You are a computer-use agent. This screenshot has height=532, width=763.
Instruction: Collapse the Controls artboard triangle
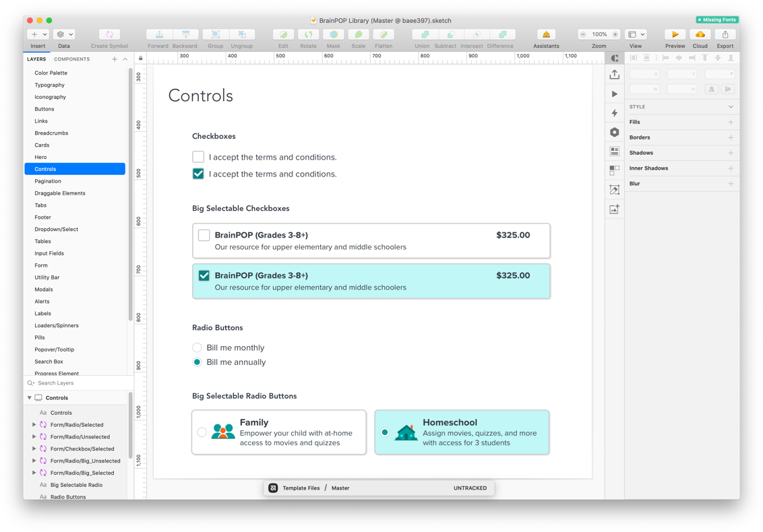(x=30, y=398)
